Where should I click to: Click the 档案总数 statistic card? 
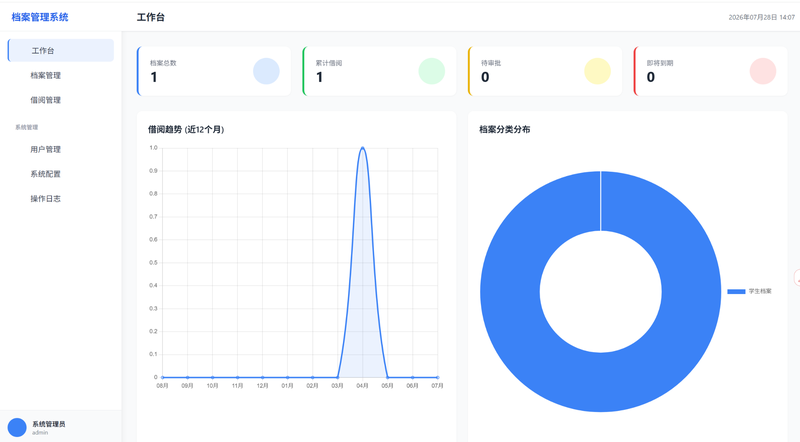click(214, 71)
